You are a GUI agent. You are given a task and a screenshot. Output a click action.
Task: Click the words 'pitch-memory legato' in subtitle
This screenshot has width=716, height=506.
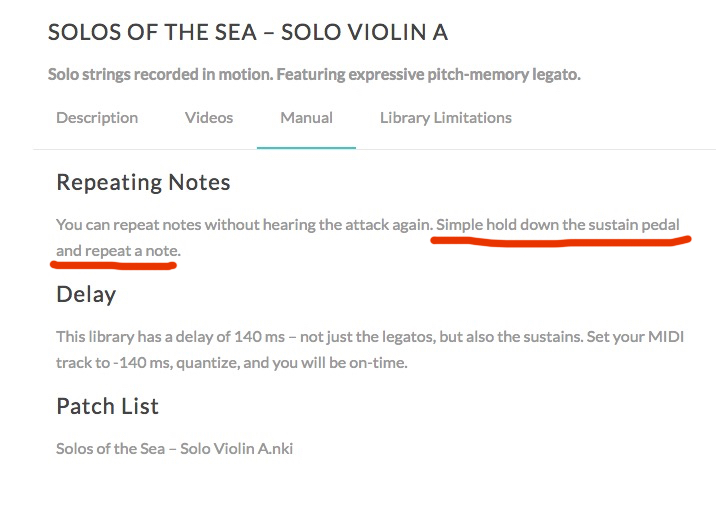coord(505,75)
